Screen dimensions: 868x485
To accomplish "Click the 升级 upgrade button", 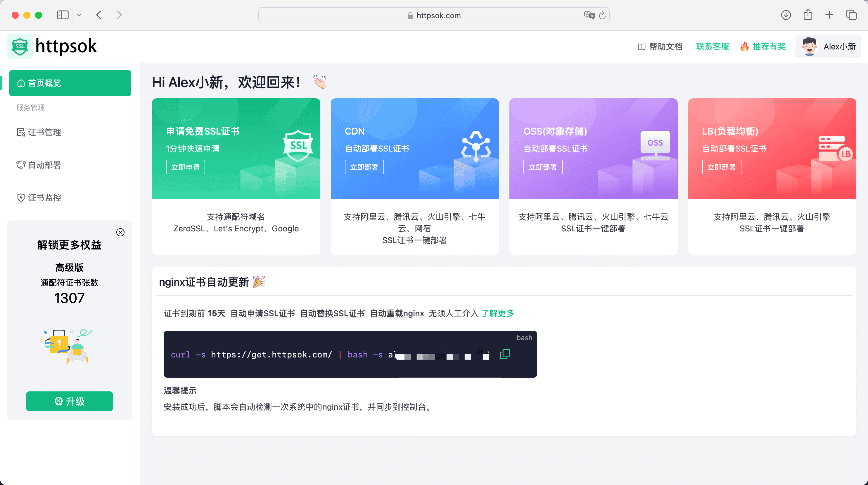I will click(x=69, y=401).
